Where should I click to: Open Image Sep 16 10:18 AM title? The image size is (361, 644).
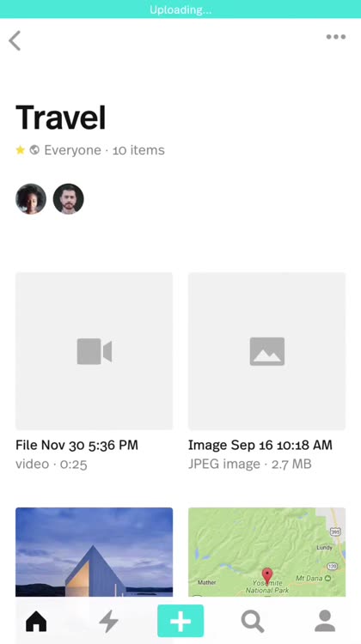(260, 445)
